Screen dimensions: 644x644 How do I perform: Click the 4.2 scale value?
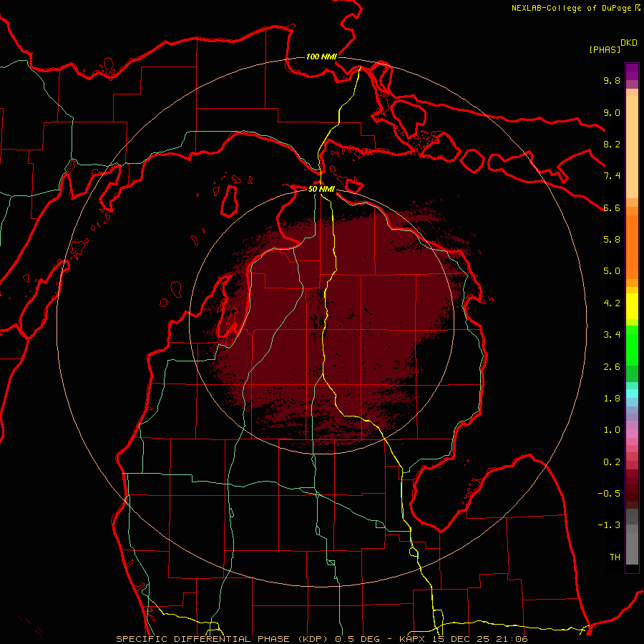click(x=612, y=303)
